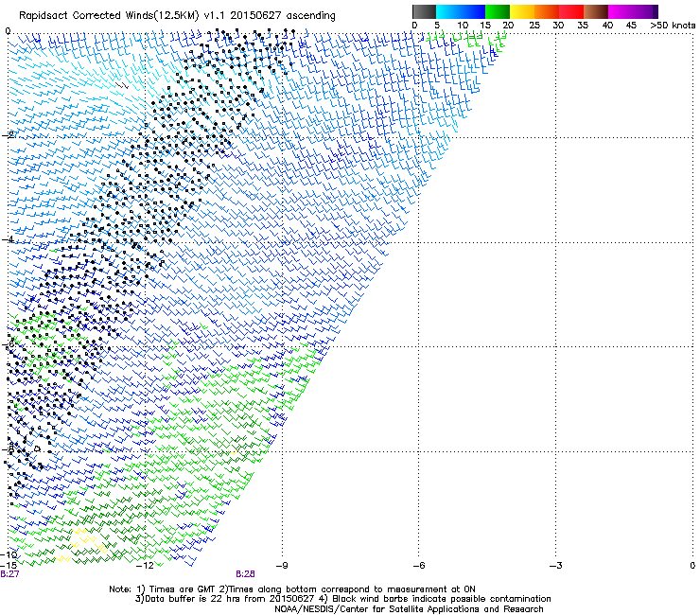Click the '>50 knots' legend label
This screenshot has width=700, height=615.
[673, 26]
